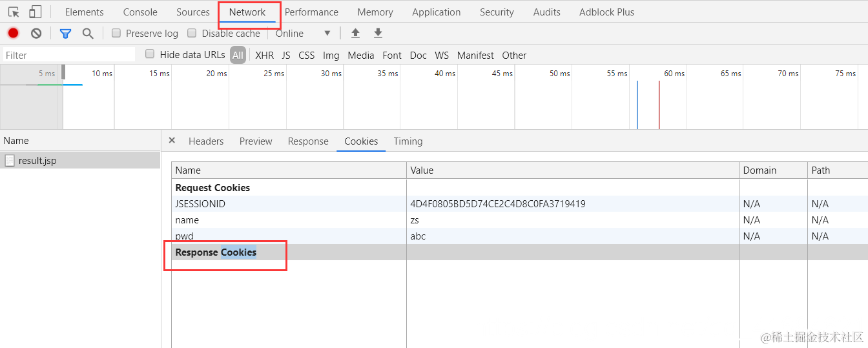Click the Value column header
Screen dimensions: 868x348
tap(573, 170)
